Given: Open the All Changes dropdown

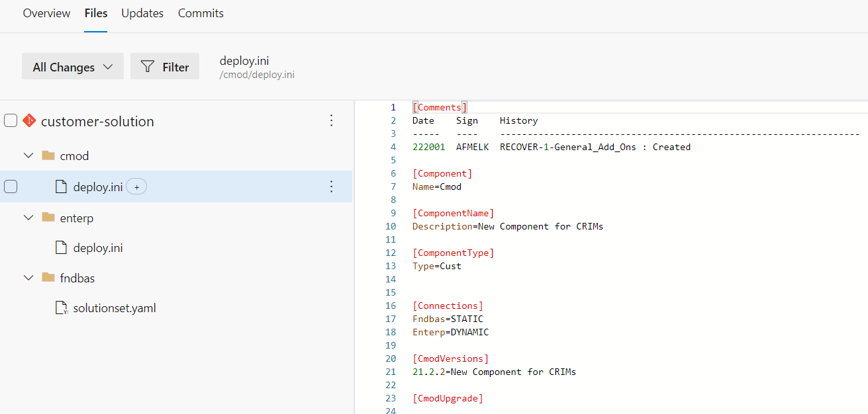Looking at the screenshot, I should coord(72,66).
